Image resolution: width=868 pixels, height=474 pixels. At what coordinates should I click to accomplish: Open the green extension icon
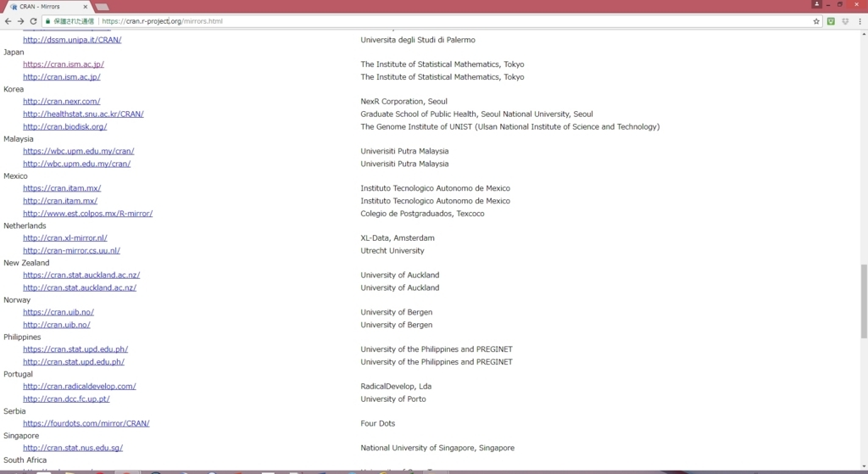click(x=831, y=21)
